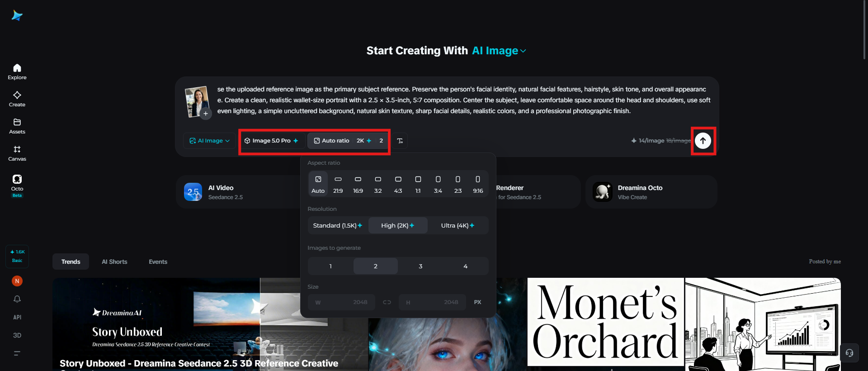Expand the AI Image title dropdown chevron
This screenshot has height=371, width=868.
tap(523, 51)
